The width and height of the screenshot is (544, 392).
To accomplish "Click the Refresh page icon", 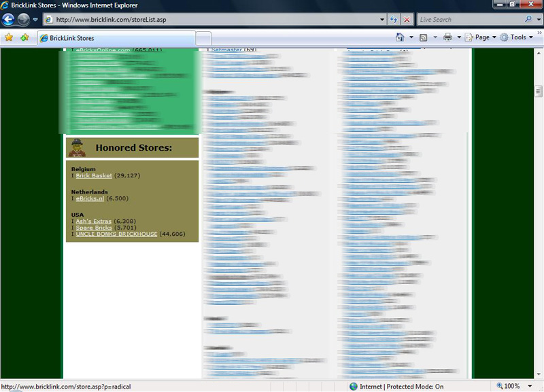I will pyautogui.click(x=394, y=20).
